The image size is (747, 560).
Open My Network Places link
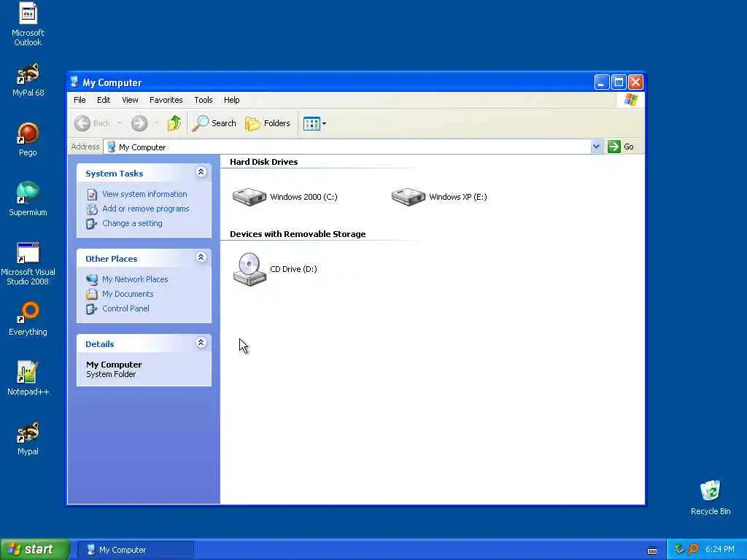click(x=135, y=279)
